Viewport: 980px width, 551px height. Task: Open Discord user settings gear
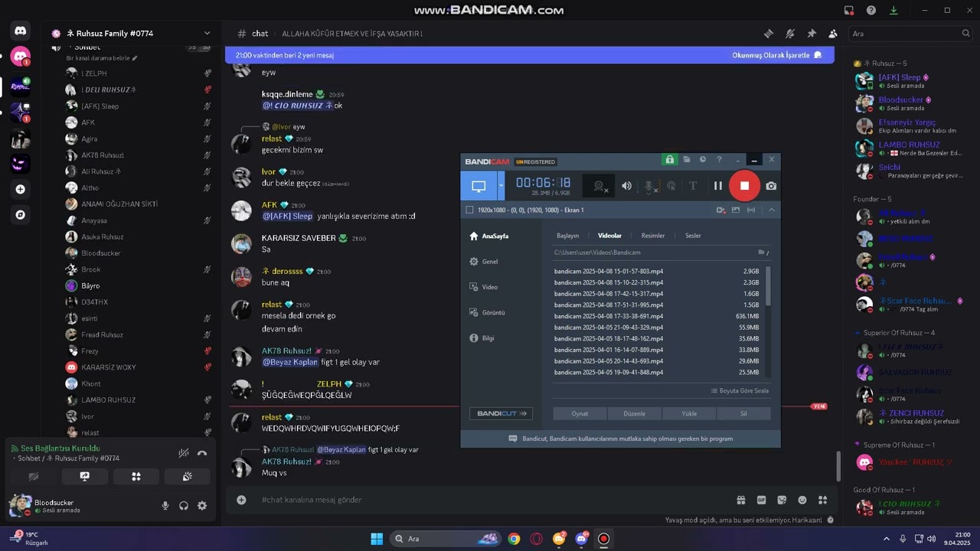click(202, 506)
